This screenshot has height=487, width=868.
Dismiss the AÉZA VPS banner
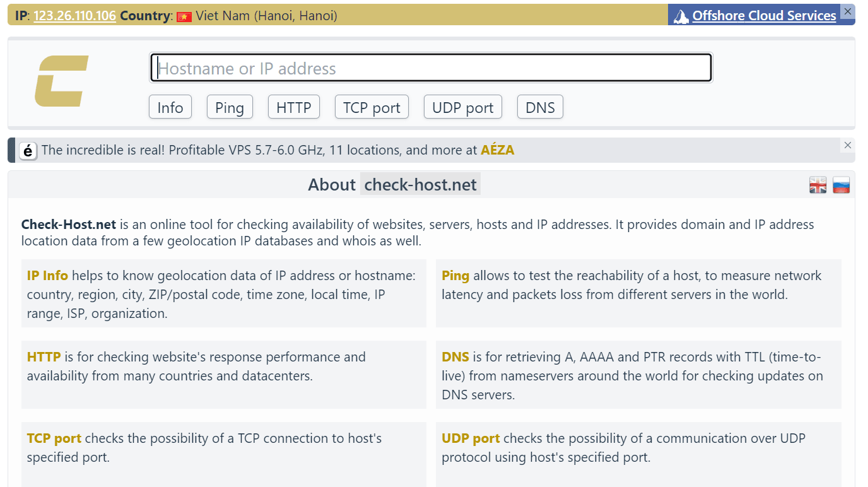[848, 145]
